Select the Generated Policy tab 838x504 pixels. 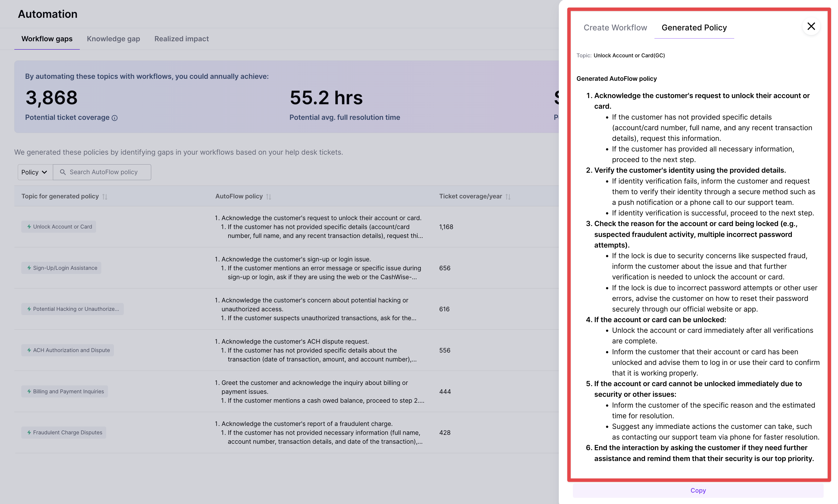[694, 27]
